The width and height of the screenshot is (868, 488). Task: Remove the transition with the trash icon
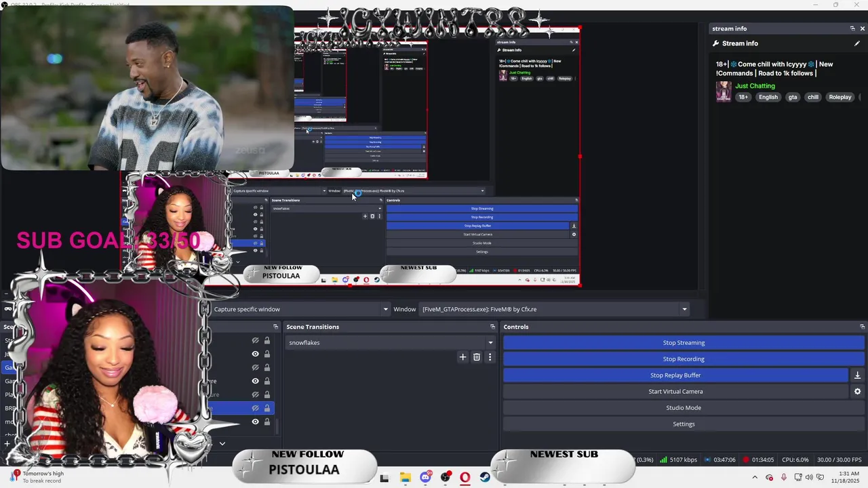[x=477, y=357]
